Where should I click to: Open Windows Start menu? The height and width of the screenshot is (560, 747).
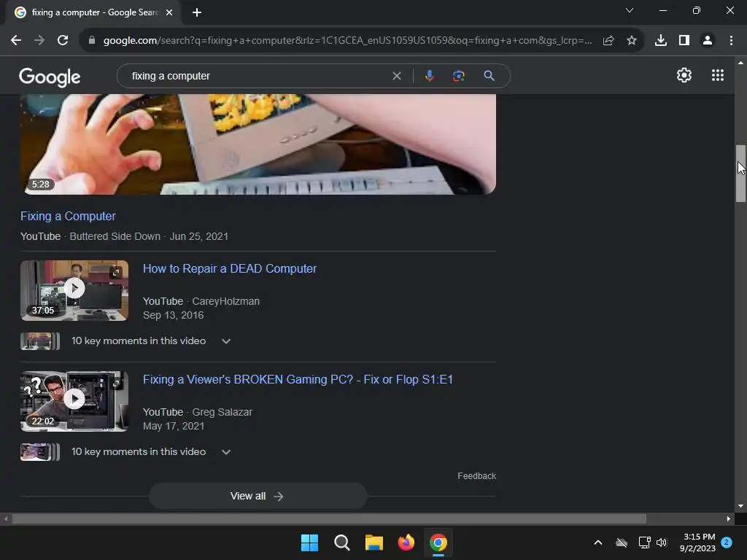pos(309,542)
